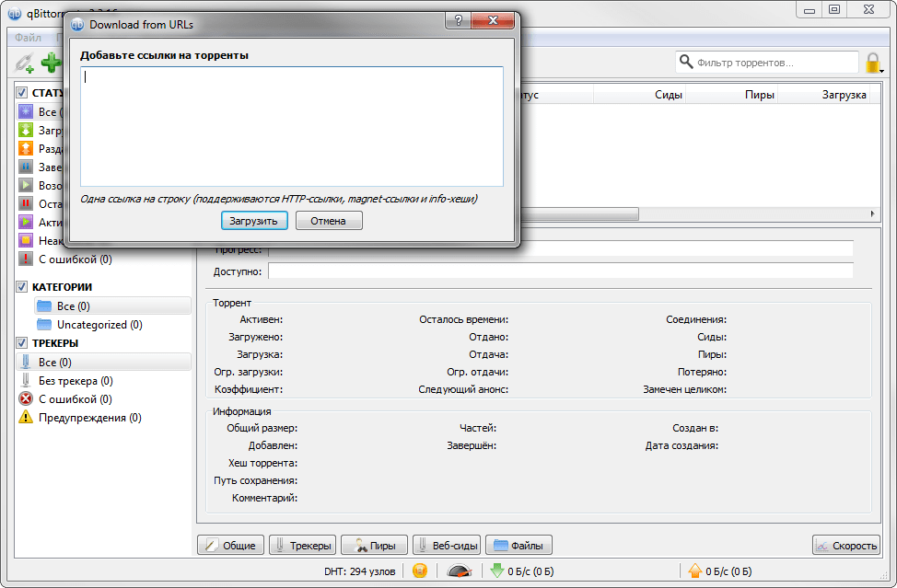Click the 'Загрузка' column header

click(x=823, y=95)
